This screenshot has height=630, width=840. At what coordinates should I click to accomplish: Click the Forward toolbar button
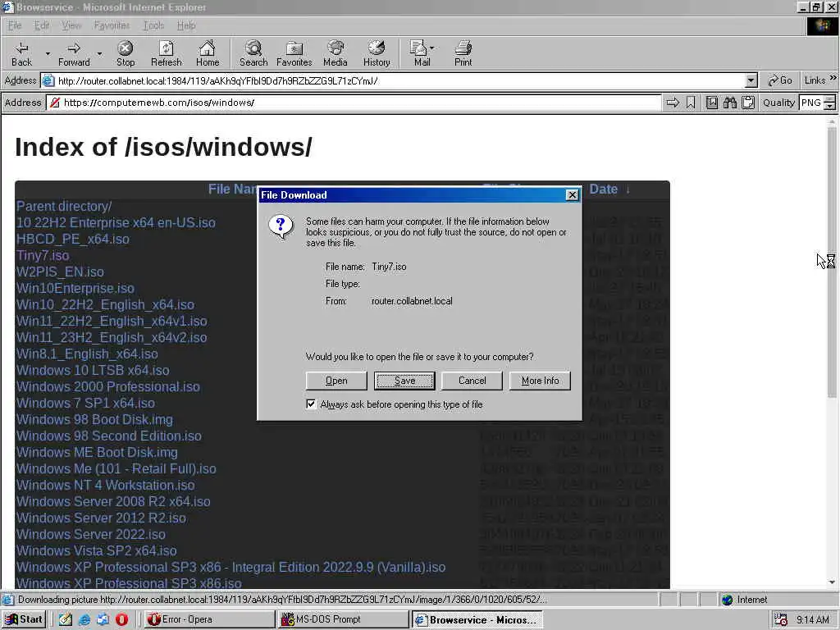coord(74,54)
